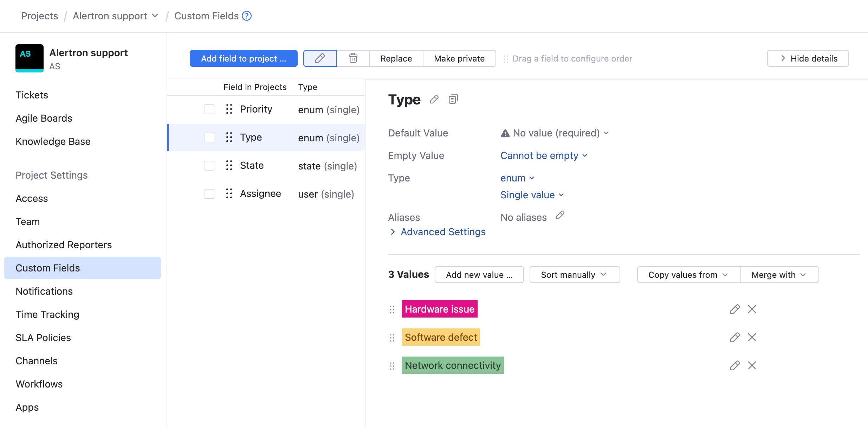868x429 pixels.
Task: Edit aliases using the pencil icon
Action: [560, 215]
